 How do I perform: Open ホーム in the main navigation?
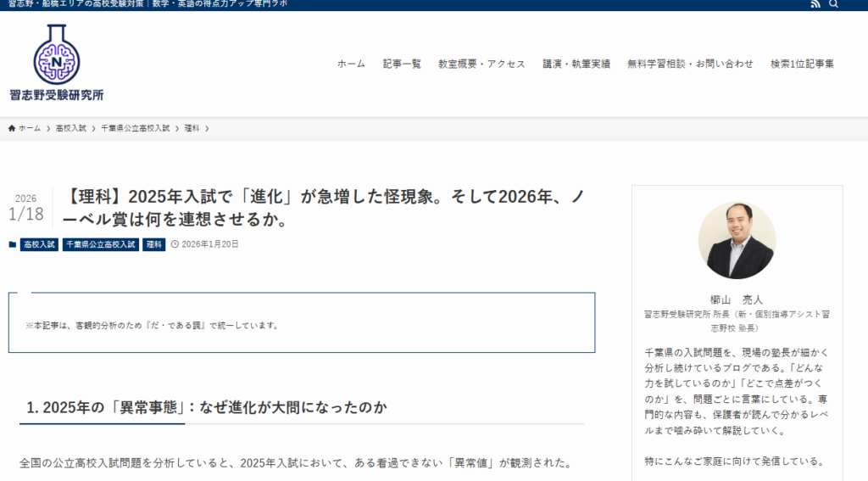point(351,64)
